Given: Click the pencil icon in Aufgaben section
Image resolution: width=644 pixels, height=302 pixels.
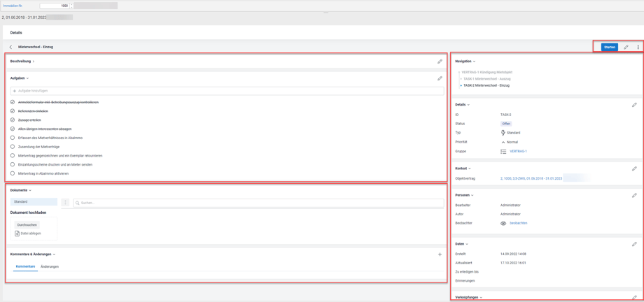Looking at the screenshot, I should (440, 78).
